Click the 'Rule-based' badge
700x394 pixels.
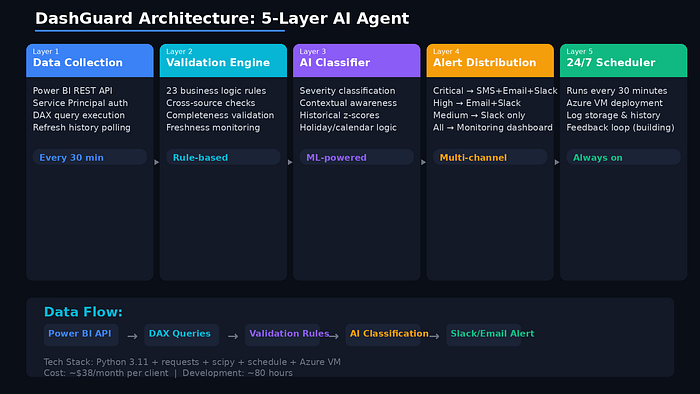click(x=223, y=158)
